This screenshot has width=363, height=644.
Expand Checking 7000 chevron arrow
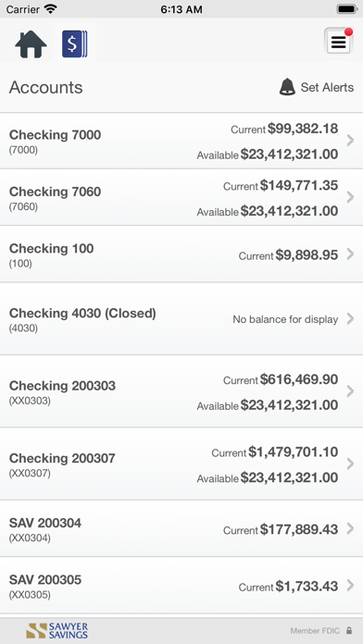click(350, 141)
